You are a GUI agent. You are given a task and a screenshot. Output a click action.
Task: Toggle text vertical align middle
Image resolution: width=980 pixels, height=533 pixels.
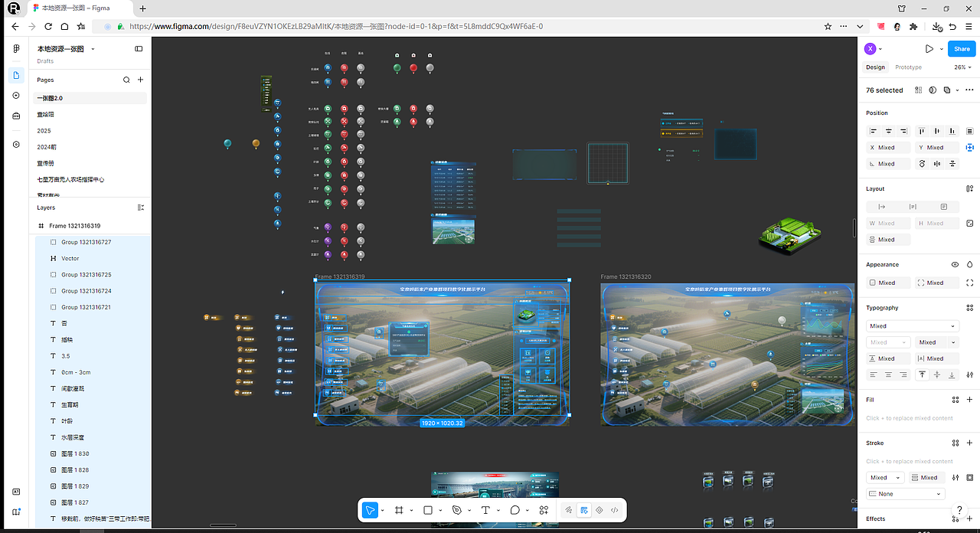pos(937,374)
